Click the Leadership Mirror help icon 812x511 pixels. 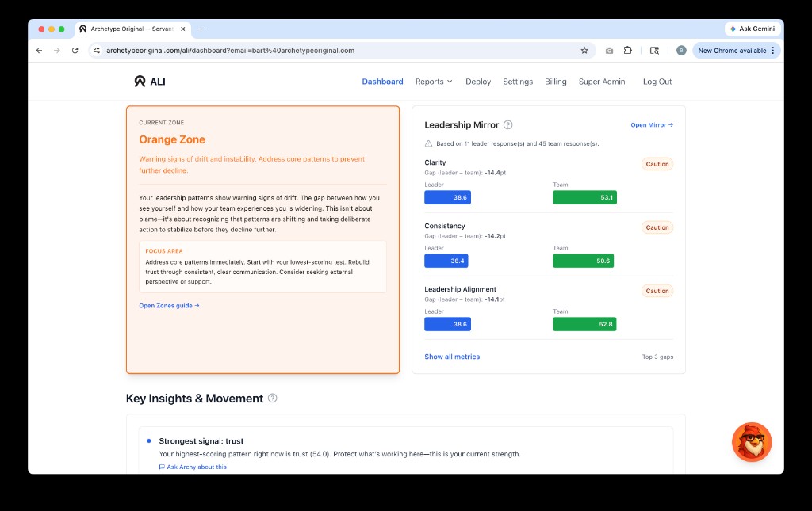click(x=508, y=124)
